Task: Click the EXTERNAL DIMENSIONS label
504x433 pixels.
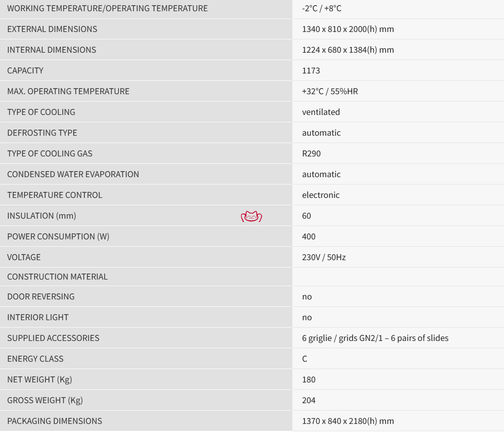Action: (x=52, y=29)
